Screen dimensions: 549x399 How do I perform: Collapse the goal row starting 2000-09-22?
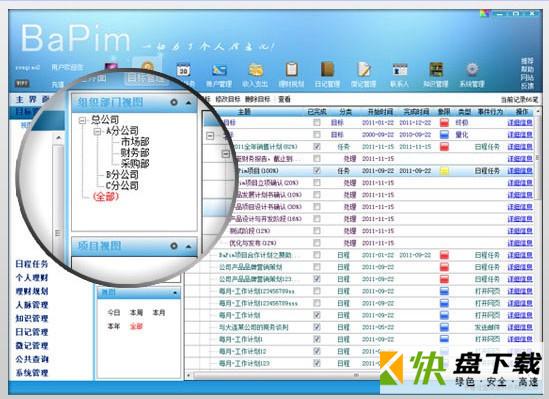(x=210, y=135)
